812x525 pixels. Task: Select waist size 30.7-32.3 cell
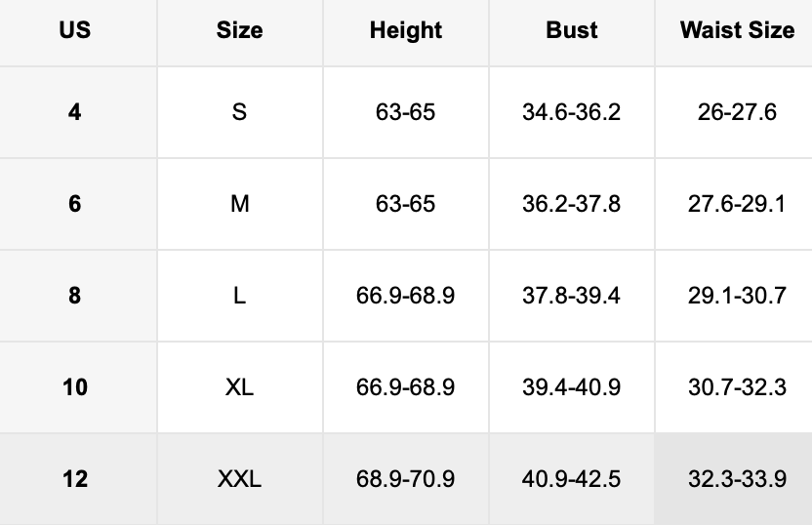point(737,387)
